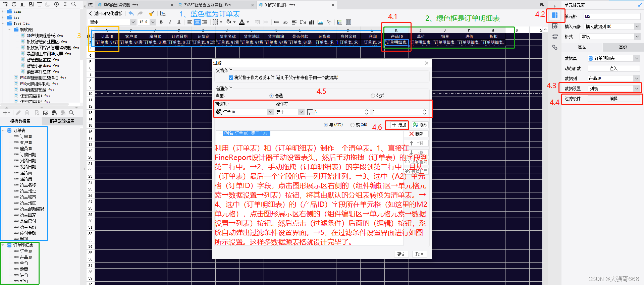Collapse the 订单表 dataset tree node
644x285 pixels.
tap(3, 130)
